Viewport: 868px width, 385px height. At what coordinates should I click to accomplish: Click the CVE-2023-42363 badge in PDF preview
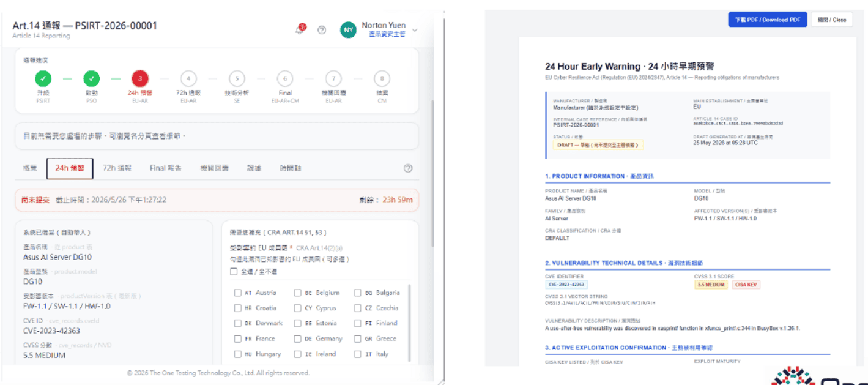click(566, 285)
